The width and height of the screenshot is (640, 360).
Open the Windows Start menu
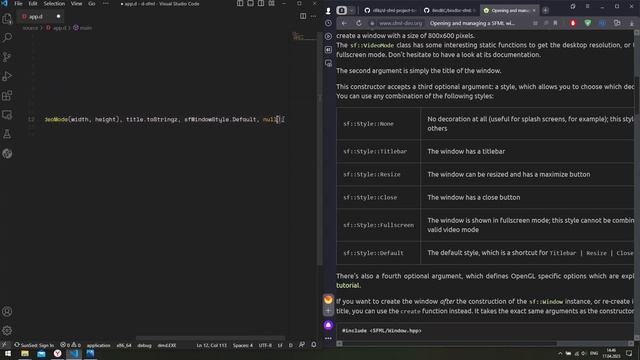[x=8, y=353]
